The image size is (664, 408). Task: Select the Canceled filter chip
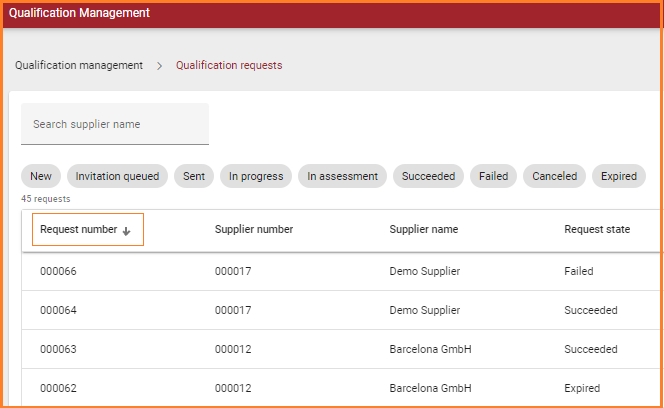click(554, 176)
